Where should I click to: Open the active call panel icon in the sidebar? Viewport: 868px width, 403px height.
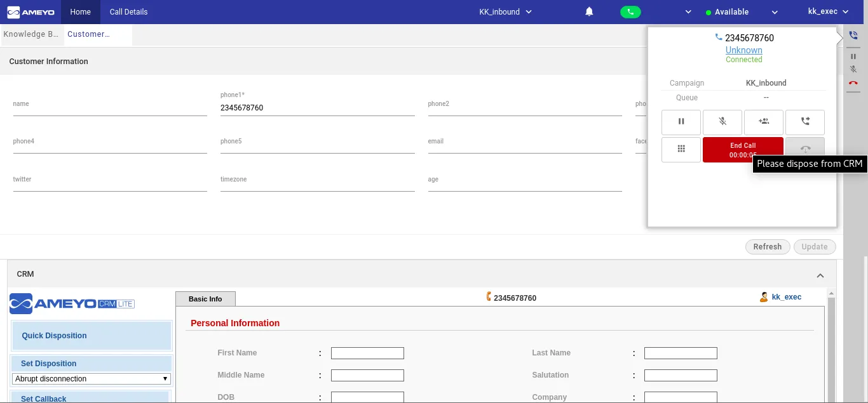pyautogui.click(x=853, y=36)
